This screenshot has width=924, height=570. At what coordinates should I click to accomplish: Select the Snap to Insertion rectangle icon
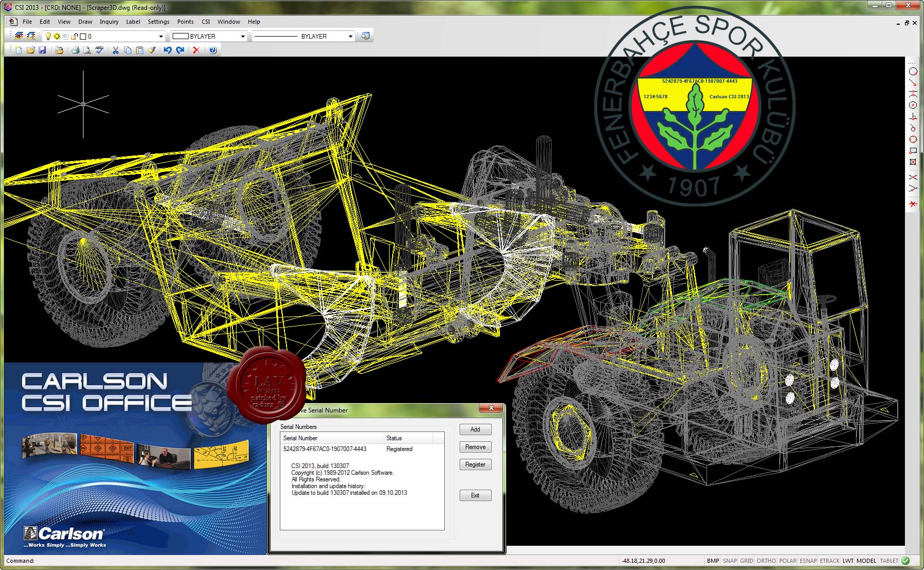click(913, 151)
